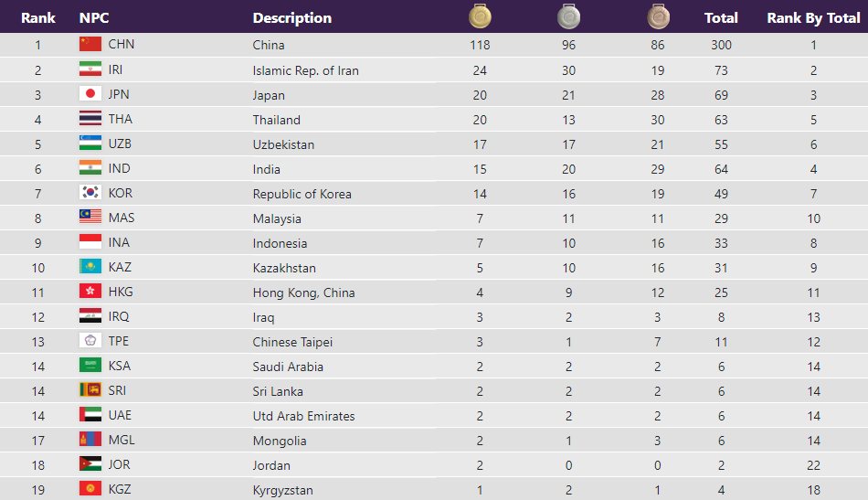Sort by the Total column header
The width and height of the screenshot is (868, 500).
[x=722, y=17]
